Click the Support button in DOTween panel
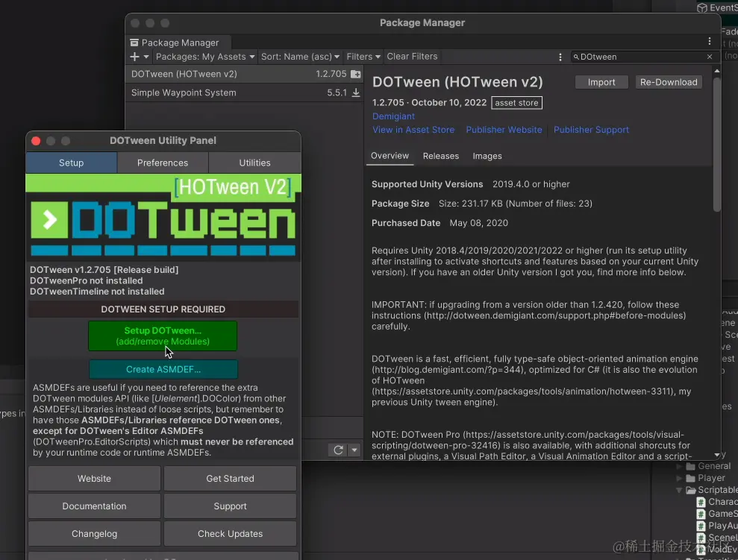 (230, 506)
